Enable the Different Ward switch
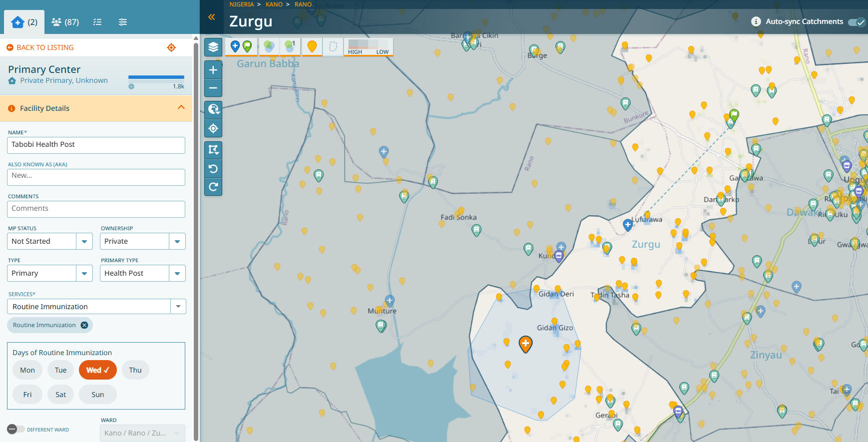The width and height of the screenshot is (868, 442). [x=15, y=429]
